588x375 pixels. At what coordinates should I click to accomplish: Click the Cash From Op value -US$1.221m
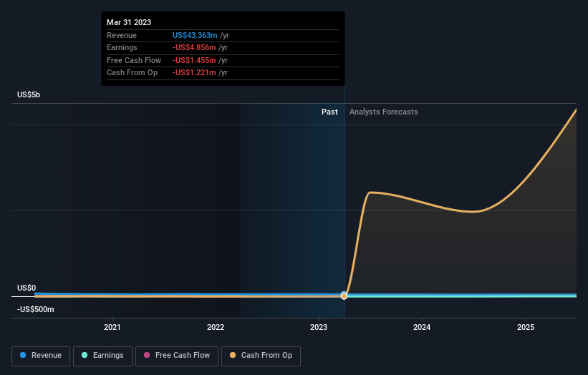[x=194, y=73]
